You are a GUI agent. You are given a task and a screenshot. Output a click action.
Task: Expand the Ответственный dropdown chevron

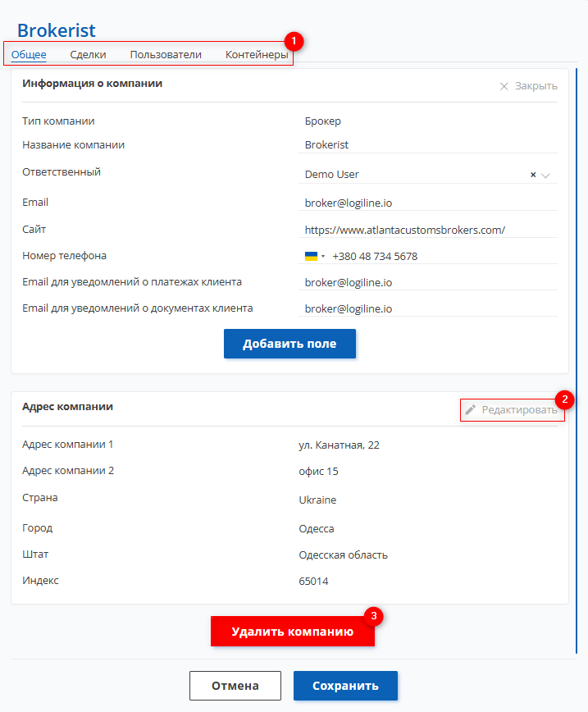pos(546,176)
